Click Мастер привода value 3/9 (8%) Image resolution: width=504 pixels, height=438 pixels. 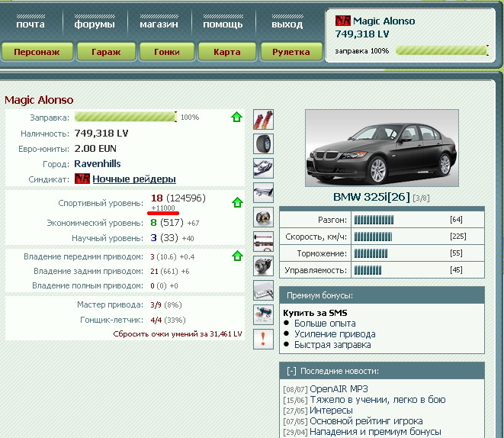coord(166,304)
